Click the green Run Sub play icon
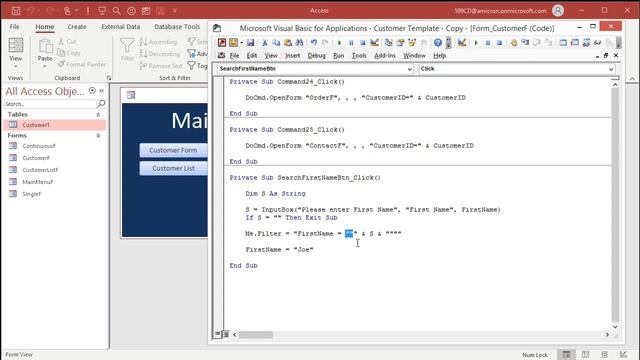Image resolution: width=640 pixels, height=360 pixels. (339, 42)
